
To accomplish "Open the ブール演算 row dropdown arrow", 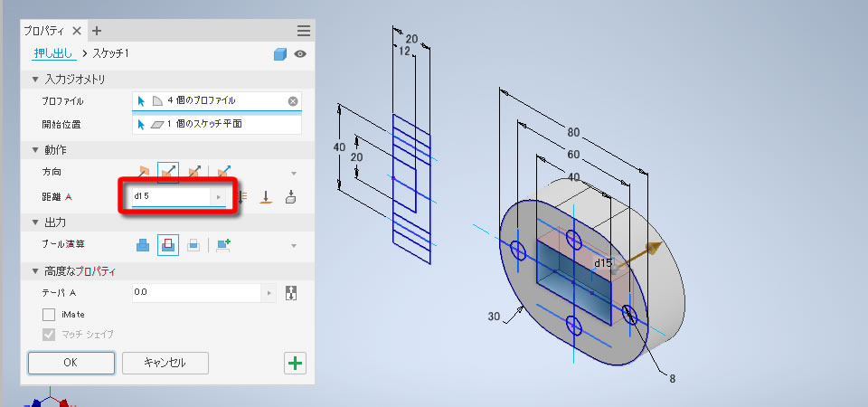I will (294, 245).
